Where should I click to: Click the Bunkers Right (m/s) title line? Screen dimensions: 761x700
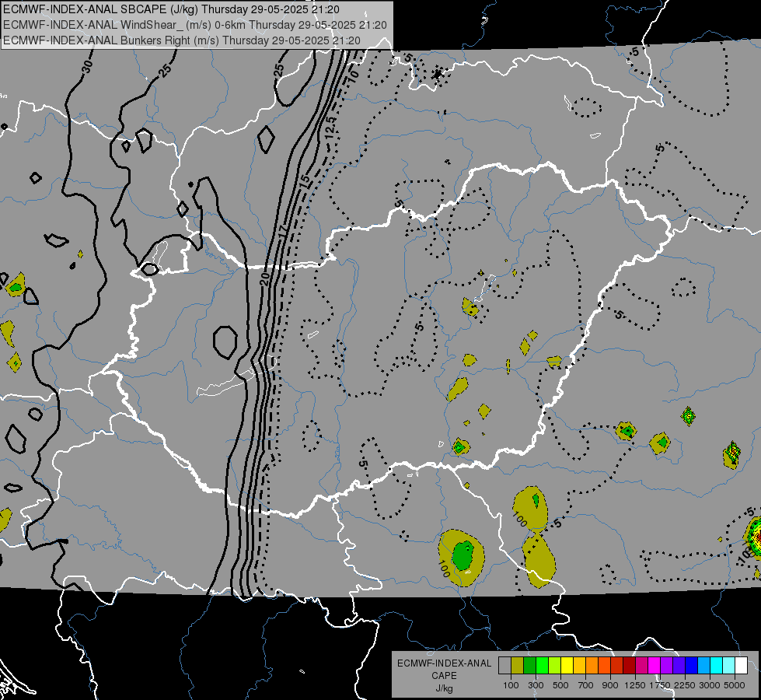tap(182, 40)
